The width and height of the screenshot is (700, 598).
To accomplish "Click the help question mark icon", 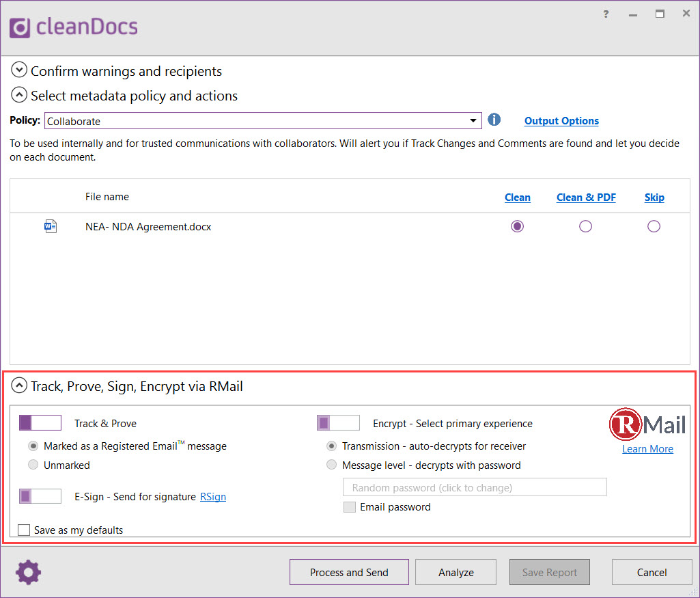I will (x=606, y=14).
